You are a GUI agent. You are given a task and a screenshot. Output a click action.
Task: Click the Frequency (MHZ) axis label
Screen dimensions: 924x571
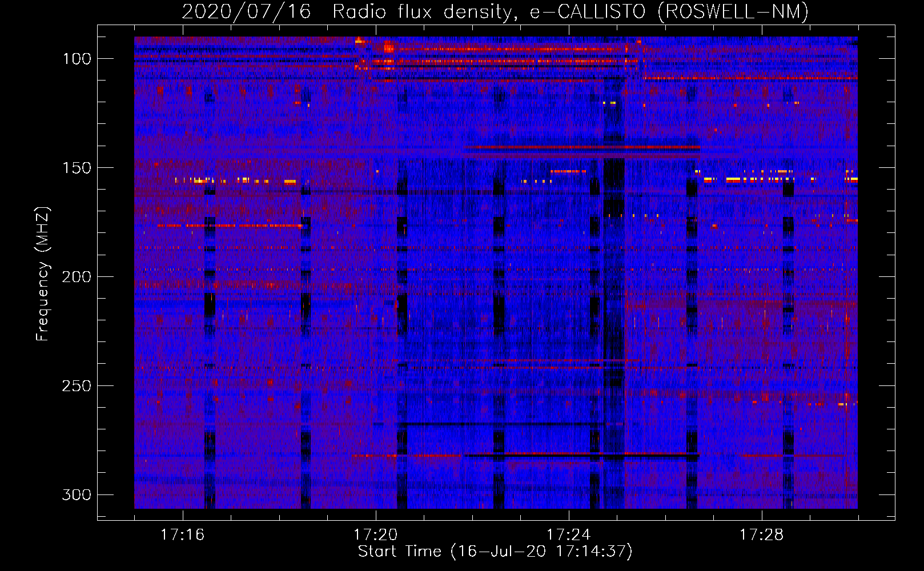(x=43, y=274)
